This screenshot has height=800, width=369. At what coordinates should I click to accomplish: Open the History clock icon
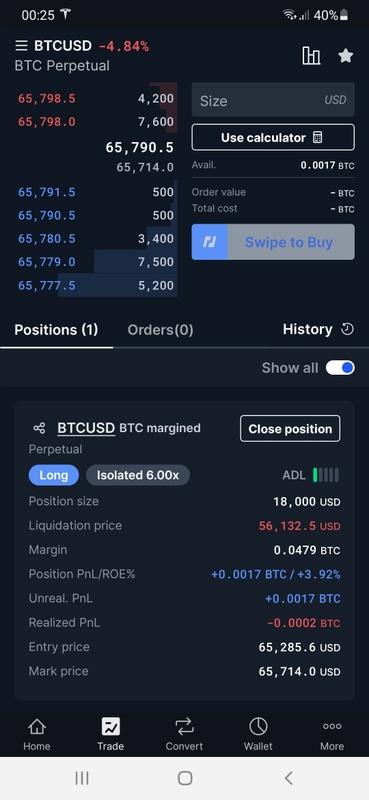[347, 329]
